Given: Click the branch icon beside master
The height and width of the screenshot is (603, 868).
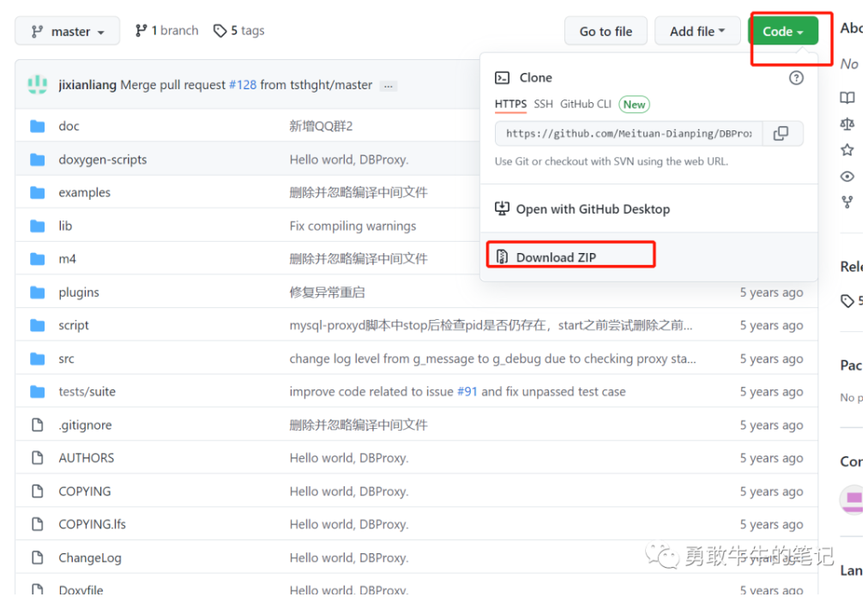Looking at the screenshot, I should click(x=37, y=32).
